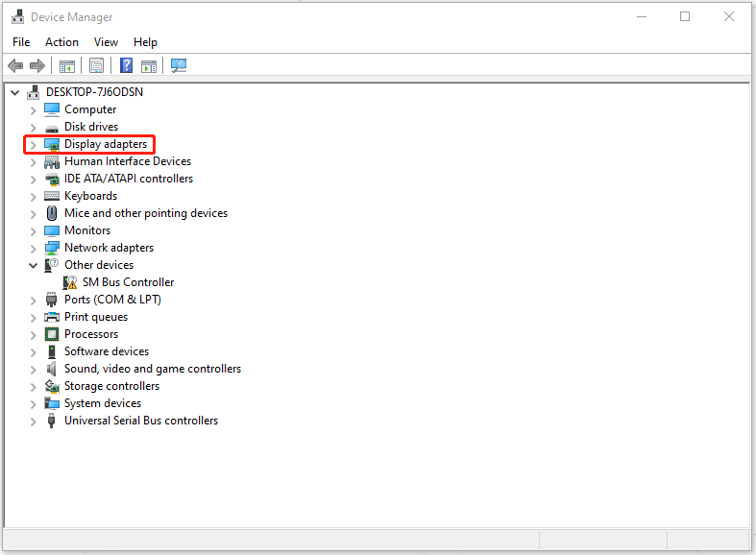Click the System devices icon
Image resolution: width=756 pixels, height=555 pixels.
(x=52, y=403)
